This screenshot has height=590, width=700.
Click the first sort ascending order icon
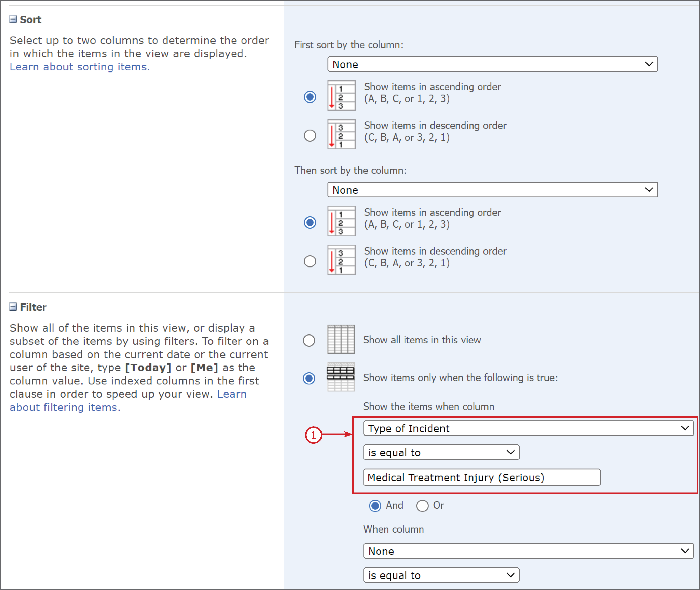click(341, 96)
